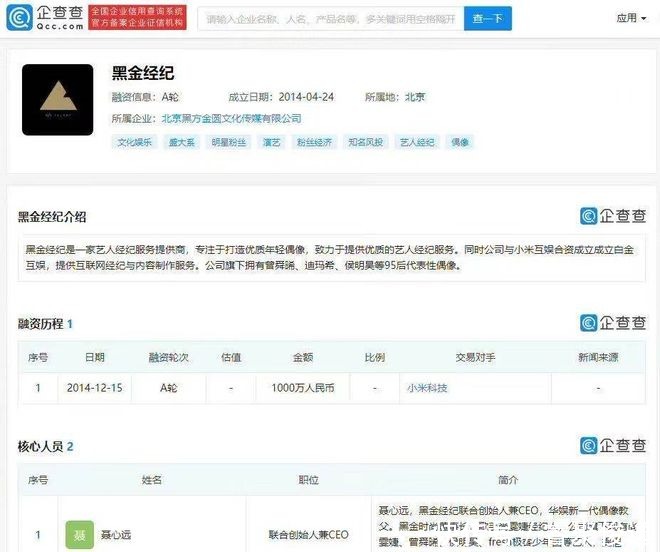The image size is (660, 552).
Task: Focus the company name search field
Action: pyautogui.click(x=331, y=19)
